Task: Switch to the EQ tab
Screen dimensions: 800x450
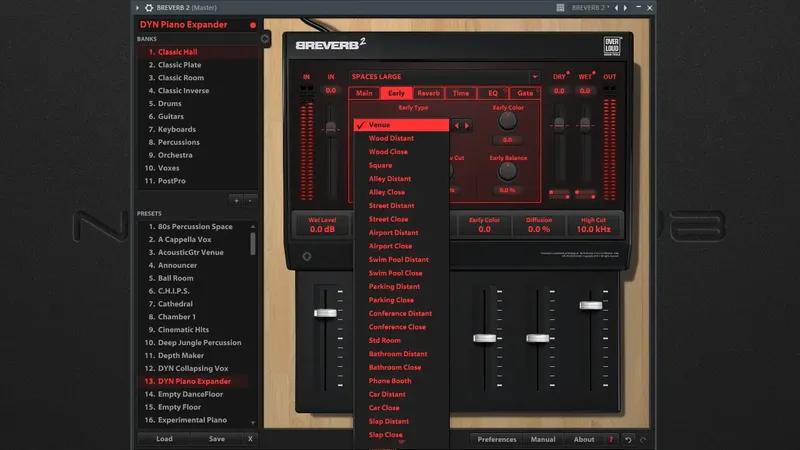Action: coord(493,93)
